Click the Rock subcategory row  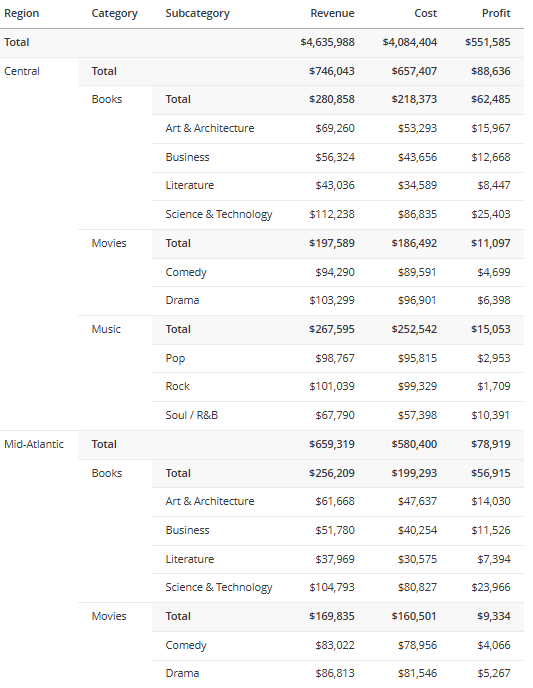[x=338, y=386]
